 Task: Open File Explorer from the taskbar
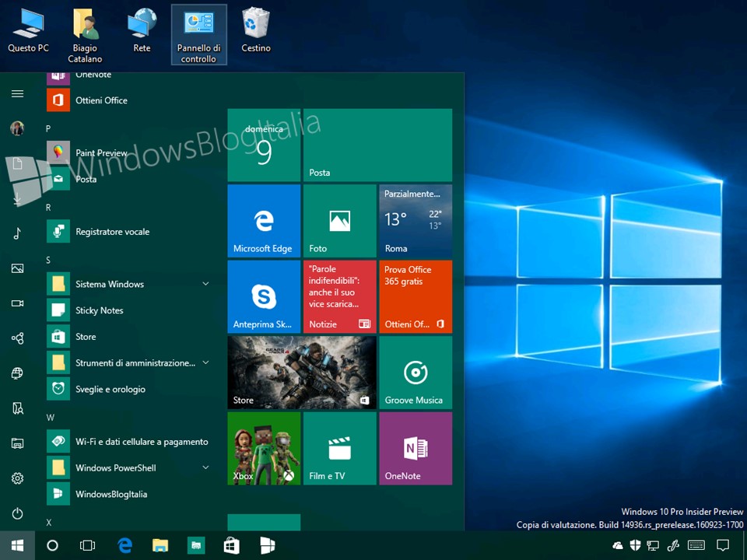160,545
